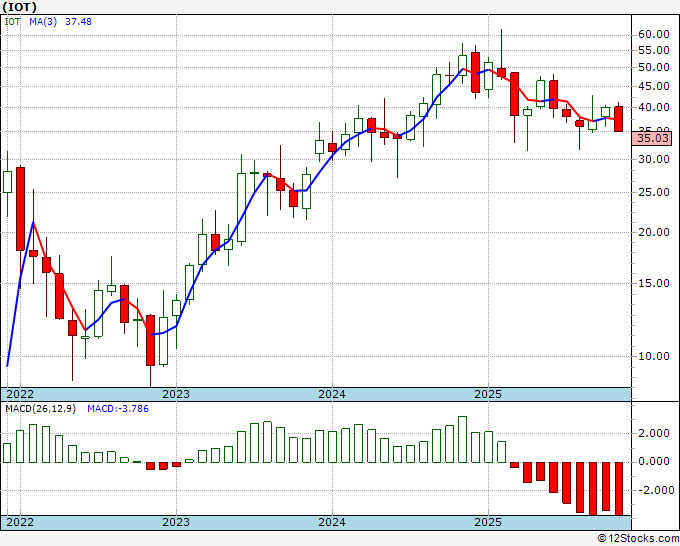Viewport: 680px width, 546px height.
Task: Click the MACD(26,12,9) indicator label
Action: 40,409
